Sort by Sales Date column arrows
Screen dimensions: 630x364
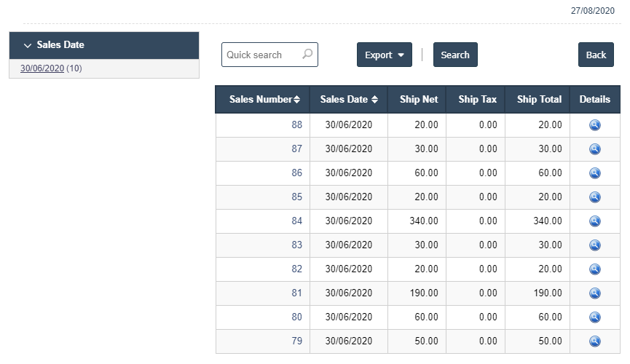point(374,99)
